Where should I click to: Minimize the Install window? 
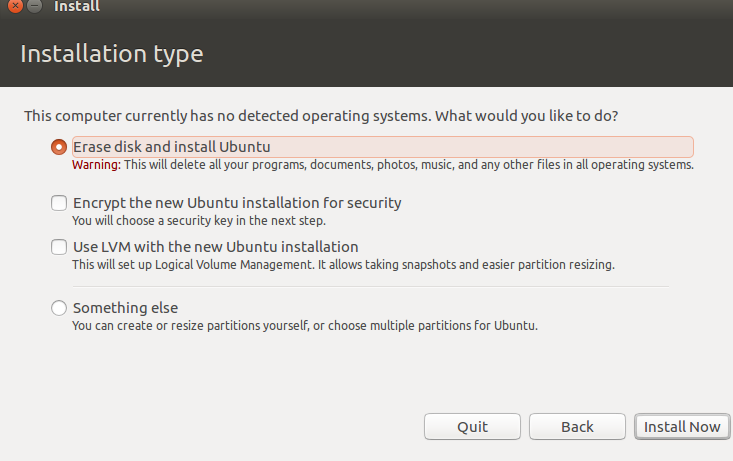(x=33, y=7)
